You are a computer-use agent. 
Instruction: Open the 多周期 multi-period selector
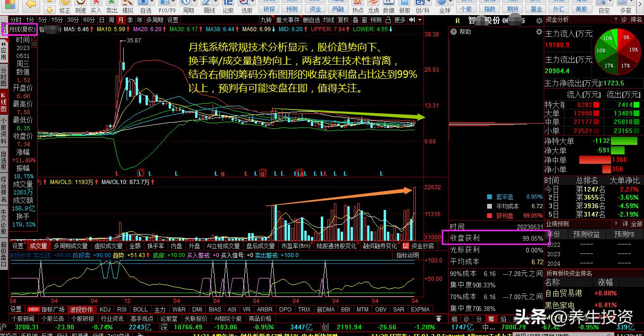155,20
